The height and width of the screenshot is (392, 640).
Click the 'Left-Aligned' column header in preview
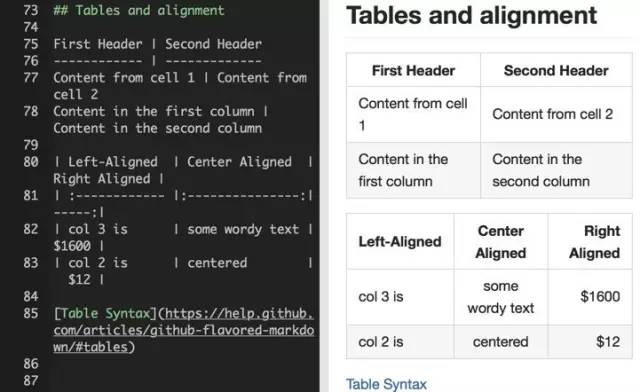point(400,241)
